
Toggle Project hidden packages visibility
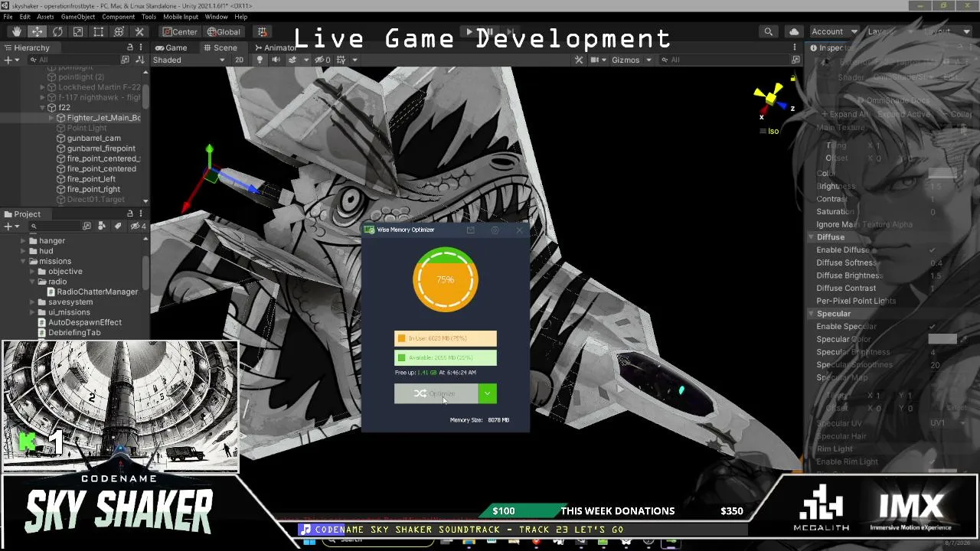(x=138, y=227)
